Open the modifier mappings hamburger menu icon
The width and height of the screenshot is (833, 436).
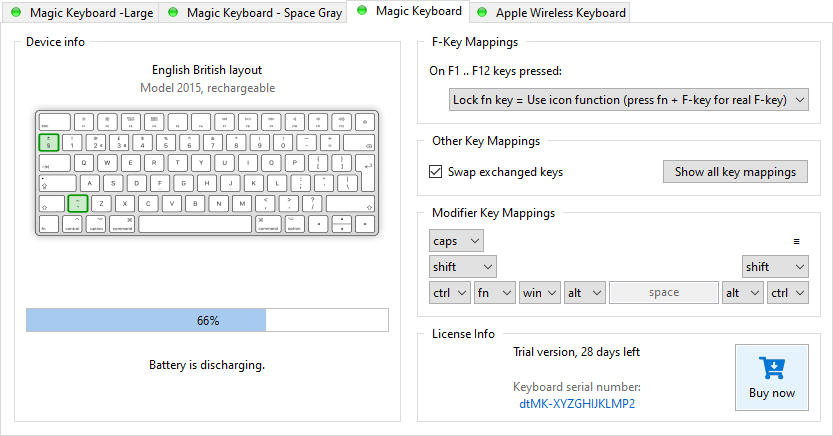796,241
